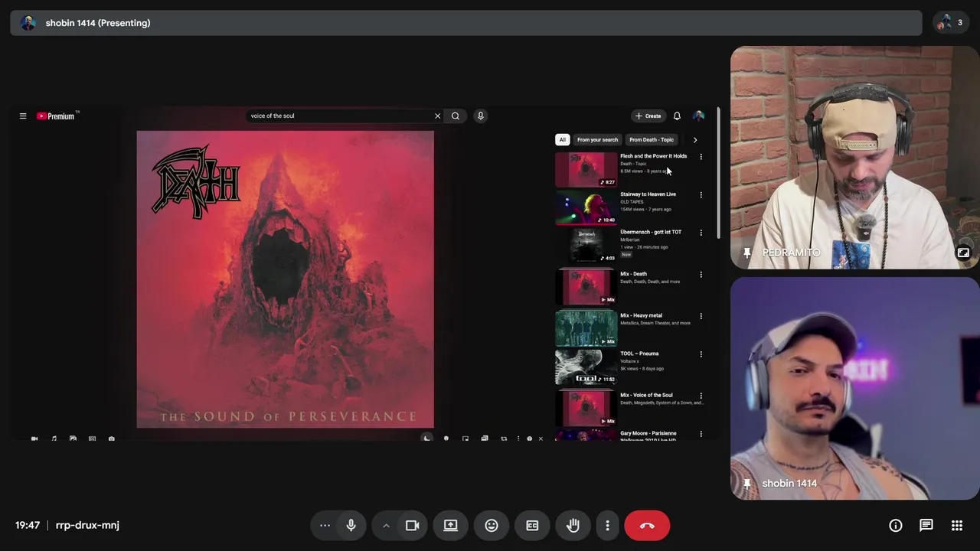Click the Stairway to Heaven Live thumbnail

click(586, 208)
